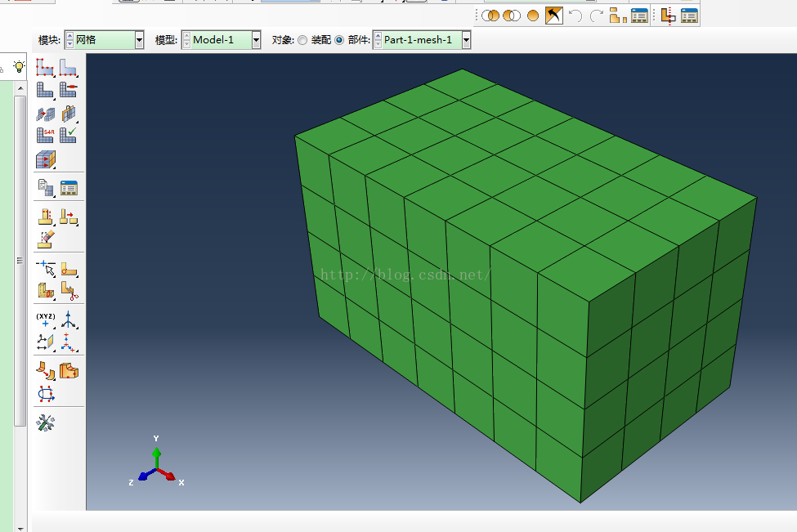
Task: Click the Verify Mesh checkmark icon
Action: tap(69, 135)
